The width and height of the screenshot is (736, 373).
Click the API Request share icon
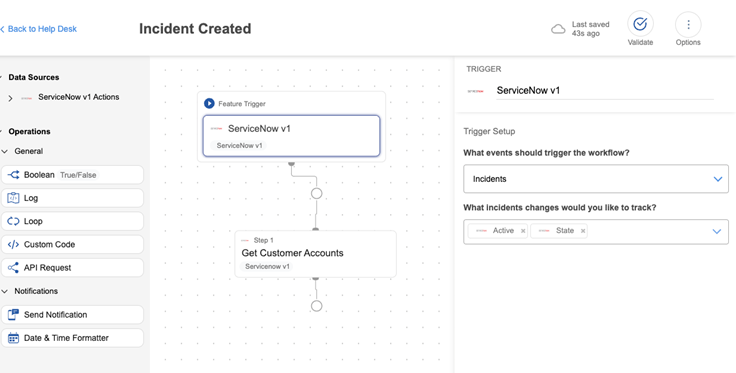point(13,267)
